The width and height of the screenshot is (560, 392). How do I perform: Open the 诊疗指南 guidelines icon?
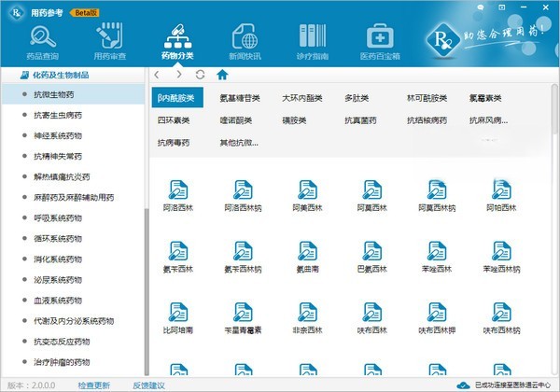(x=312, y=42)
